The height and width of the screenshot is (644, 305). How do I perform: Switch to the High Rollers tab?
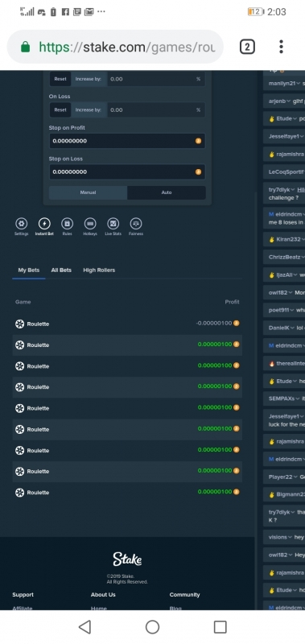(x=99, y=270)
